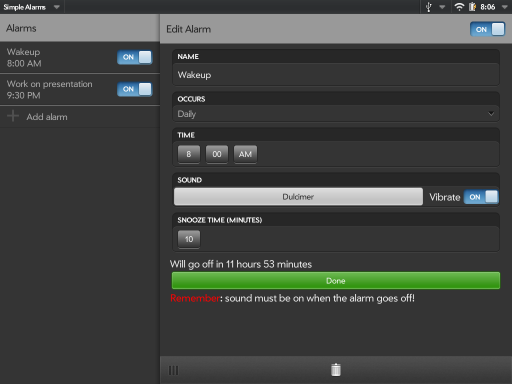Tap the snooze minutes picker showing 10
This screenshot has height=384, width=512.
tap(189, 239)
